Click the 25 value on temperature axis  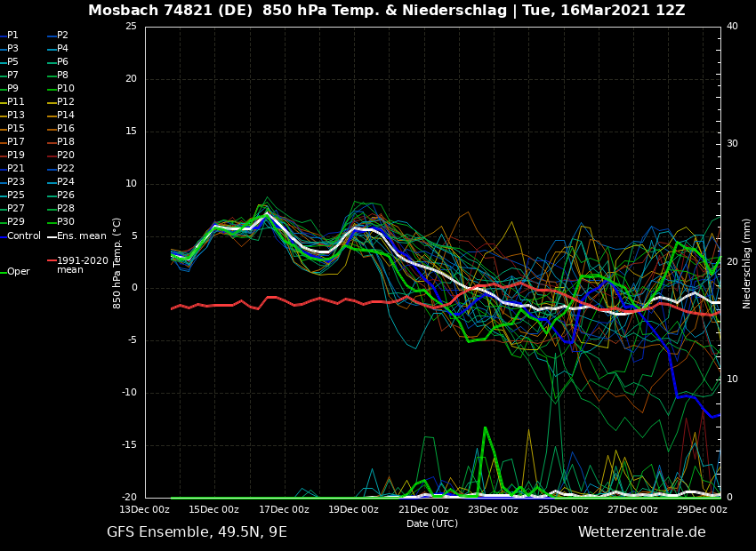[131, 27]
